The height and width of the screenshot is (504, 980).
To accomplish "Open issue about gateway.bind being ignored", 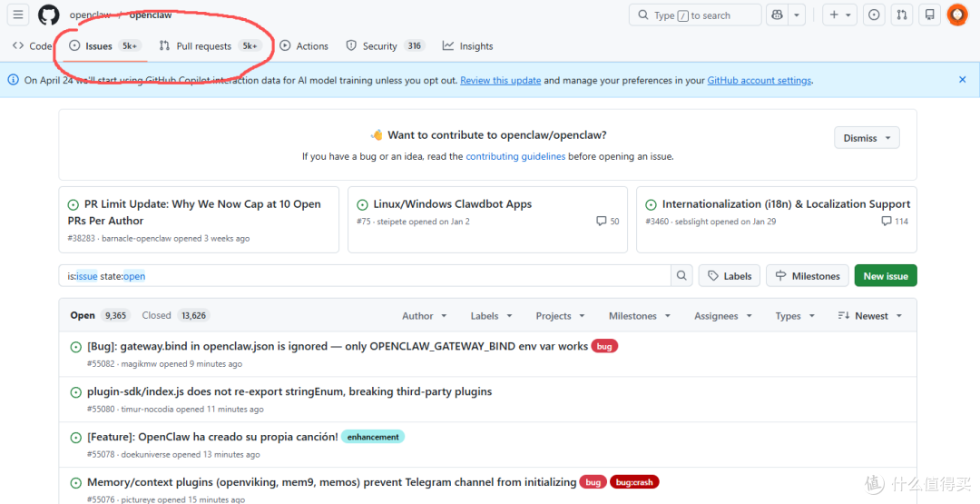I will (338, 346).
